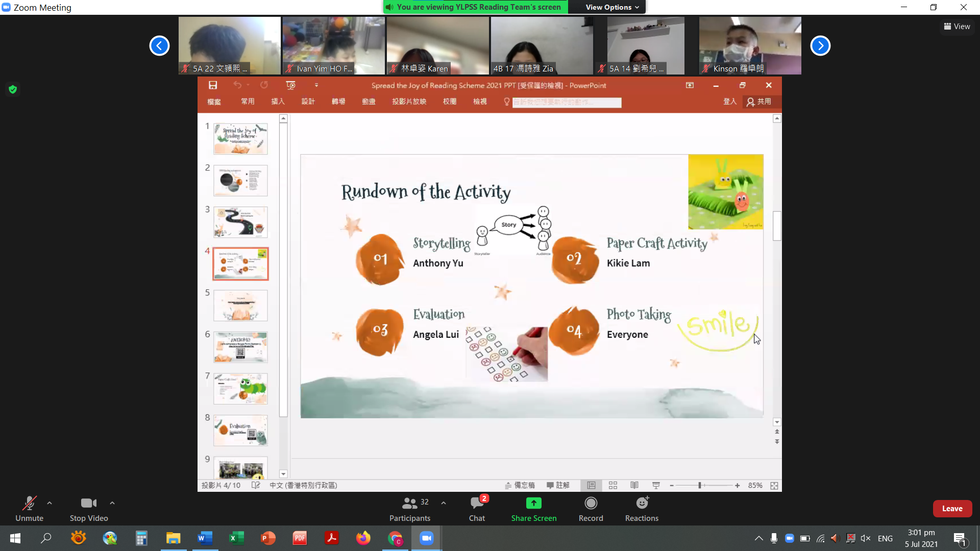The height and width of the screenshot is (551, 980).
Task: Open Windows Start menu
Action: click(15, 538)
